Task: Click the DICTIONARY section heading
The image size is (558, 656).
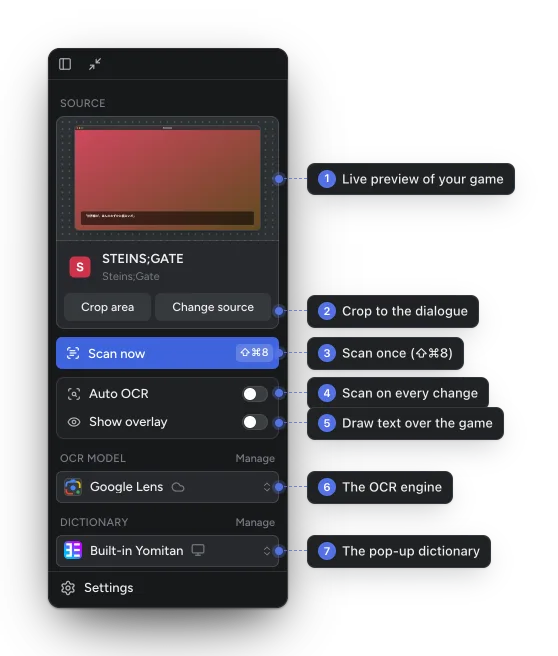Action: [94, 522]
